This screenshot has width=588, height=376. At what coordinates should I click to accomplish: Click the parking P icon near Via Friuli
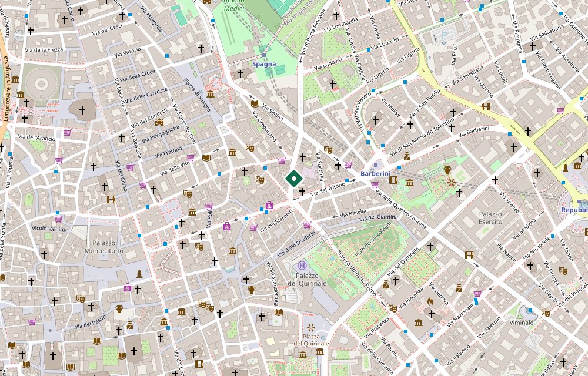pos(445,35)
